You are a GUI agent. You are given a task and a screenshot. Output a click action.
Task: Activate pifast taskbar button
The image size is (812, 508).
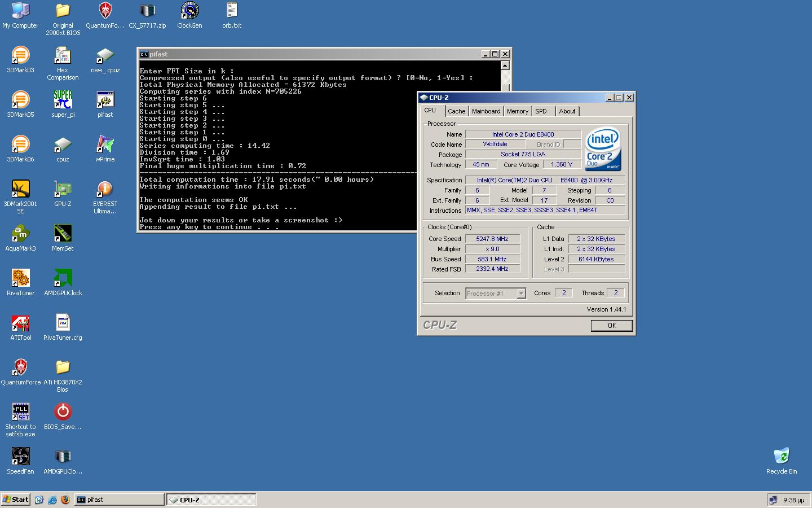119,500
